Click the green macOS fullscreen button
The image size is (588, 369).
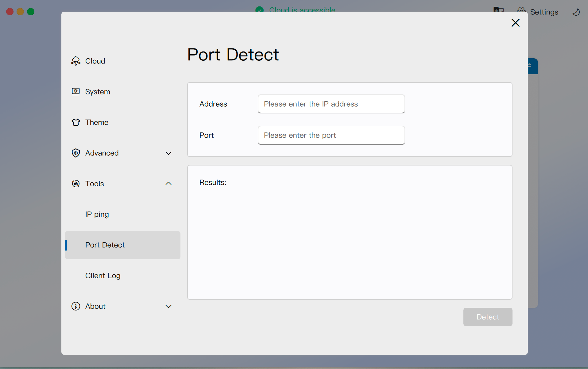coord(31,12)
